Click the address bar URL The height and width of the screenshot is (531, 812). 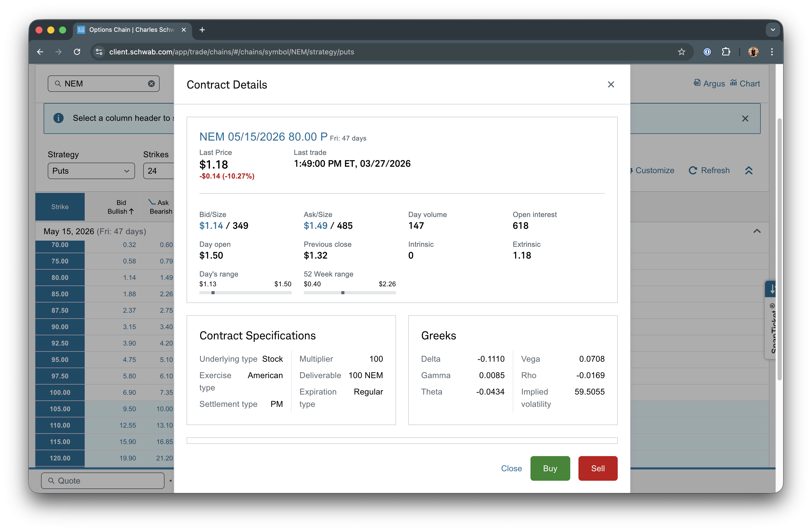pyautogui.click(x=231, y=52)
